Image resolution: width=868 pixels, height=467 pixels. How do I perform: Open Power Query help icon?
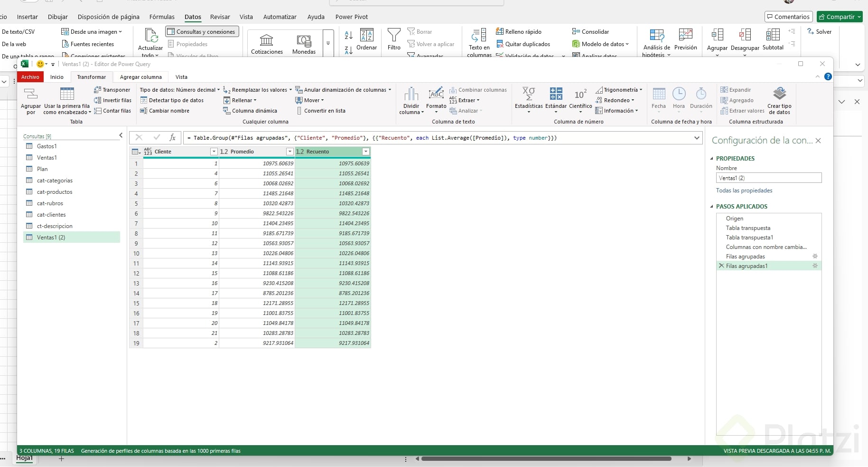tap(828, 76)
